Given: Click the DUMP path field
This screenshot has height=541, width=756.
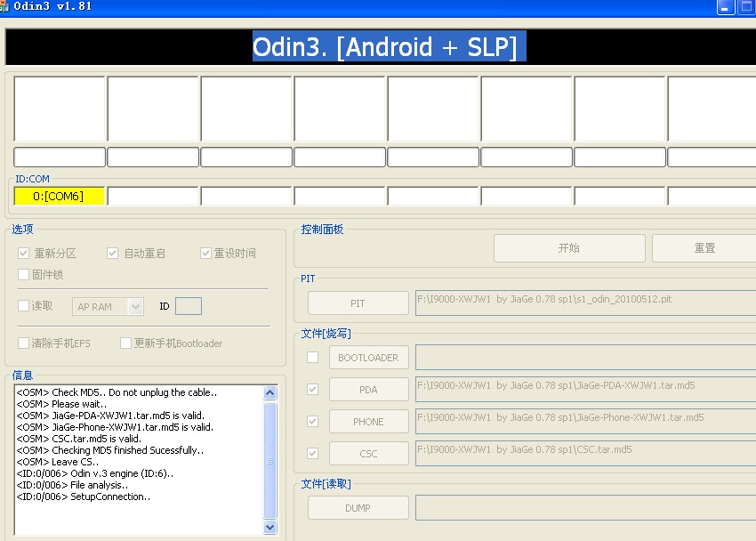Looking at the screenshot, I should pyautogui.click(x=585, y=508).
